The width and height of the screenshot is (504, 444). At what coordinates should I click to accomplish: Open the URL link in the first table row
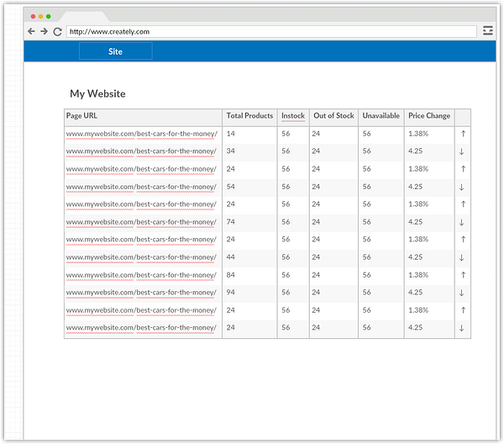(x=142, y=134)
